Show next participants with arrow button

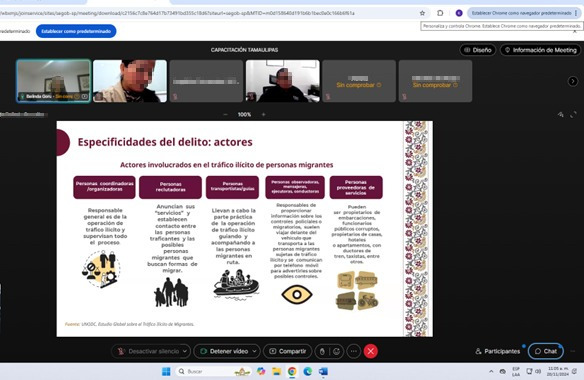click(573, 81)
